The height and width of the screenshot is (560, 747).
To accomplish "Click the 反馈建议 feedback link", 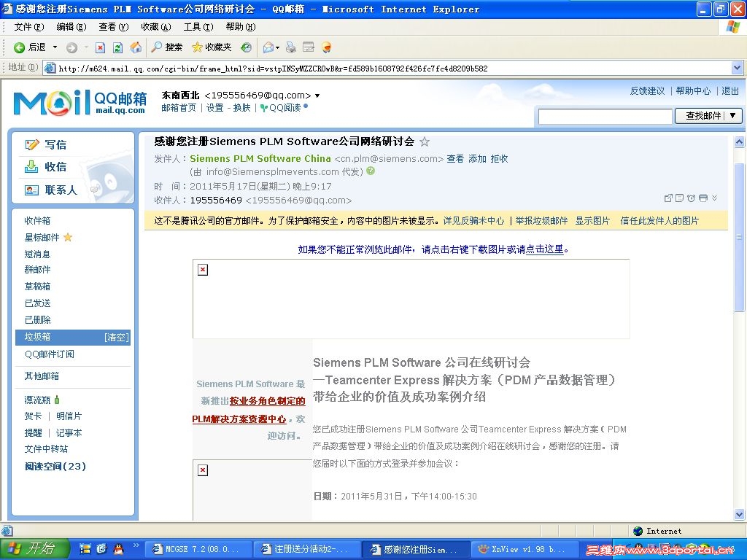I will tap(647, 90).
